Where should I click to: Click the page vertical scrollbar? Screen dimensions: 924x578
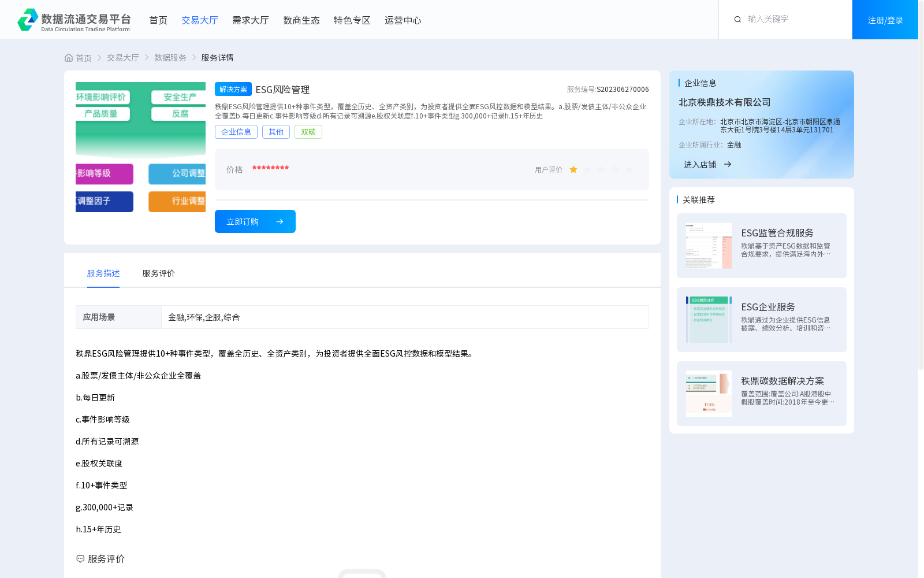coord(921,185)
